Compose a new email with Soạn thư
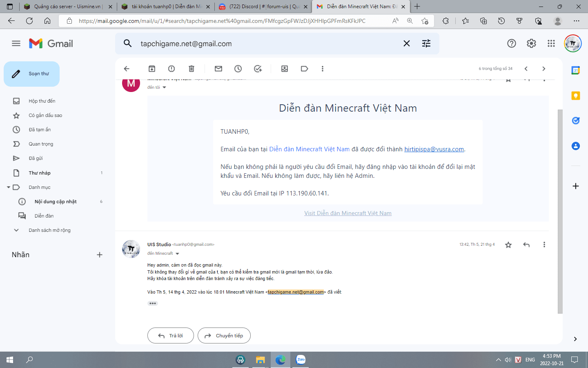Viewport: 588px width, 368px height. 32,74
